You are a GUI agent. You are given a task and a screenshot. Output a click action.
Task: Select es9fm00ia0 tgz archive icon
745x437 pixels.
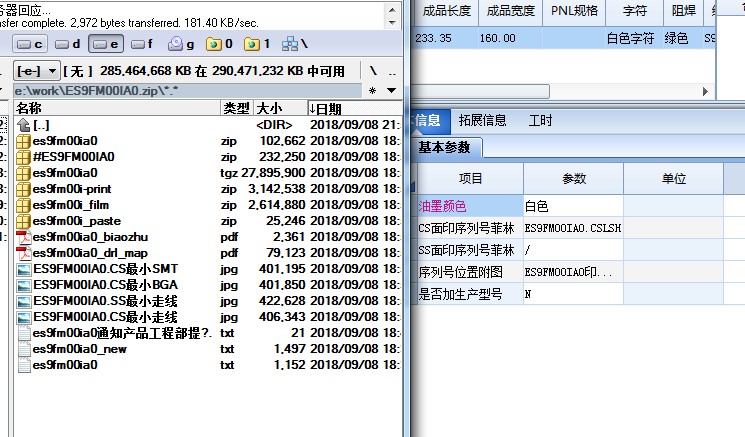tap(23, 173)
